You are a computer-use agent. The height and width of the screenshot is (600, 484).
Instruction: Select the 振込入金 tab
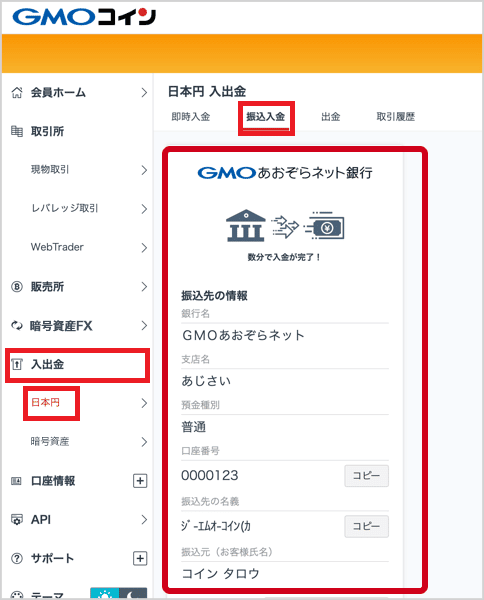point(266,117)
